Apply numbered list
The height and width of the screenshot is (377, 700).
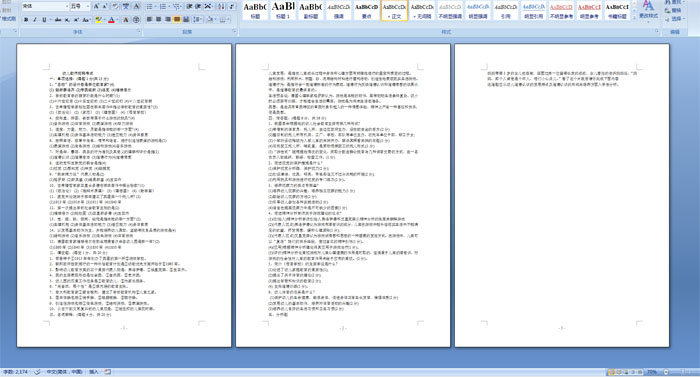point(163,6)
